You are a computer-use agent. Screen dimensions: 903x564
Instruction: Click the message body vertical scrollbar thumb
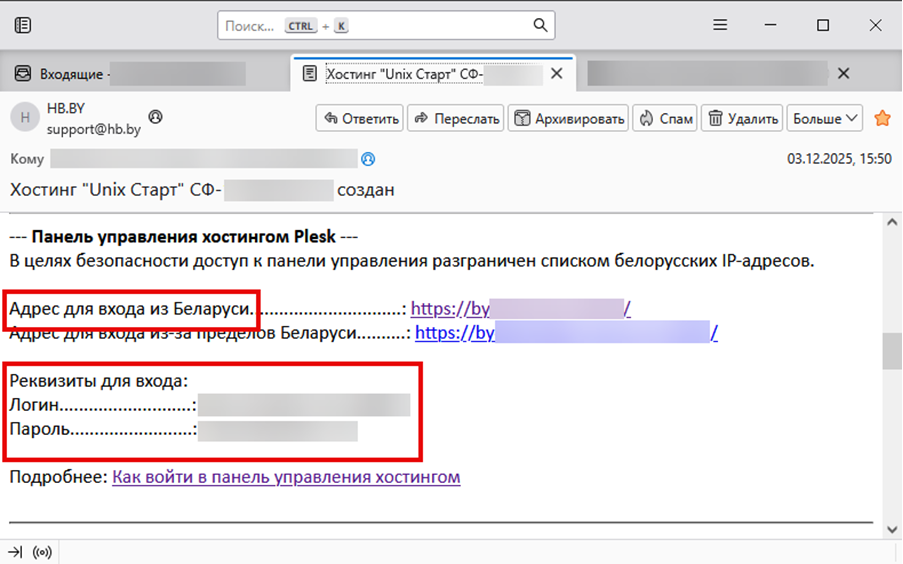pyautogui.click(x=890, y=351)
